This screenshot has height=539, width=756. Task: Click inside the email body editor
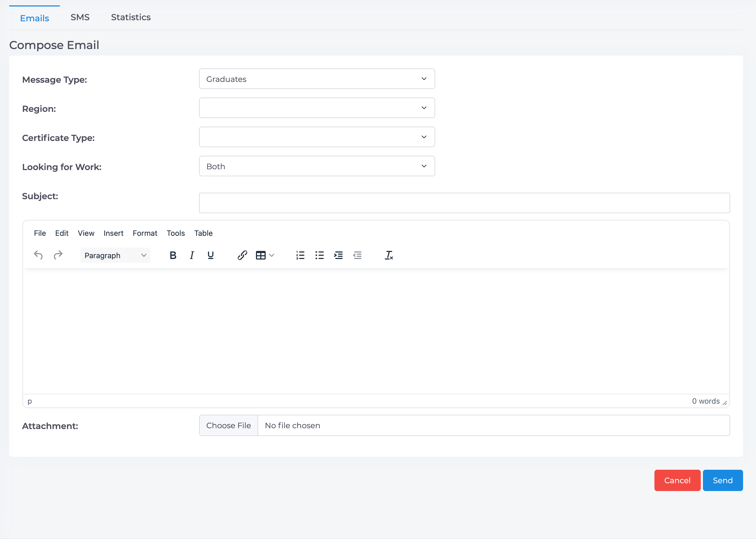coord(376,331)
